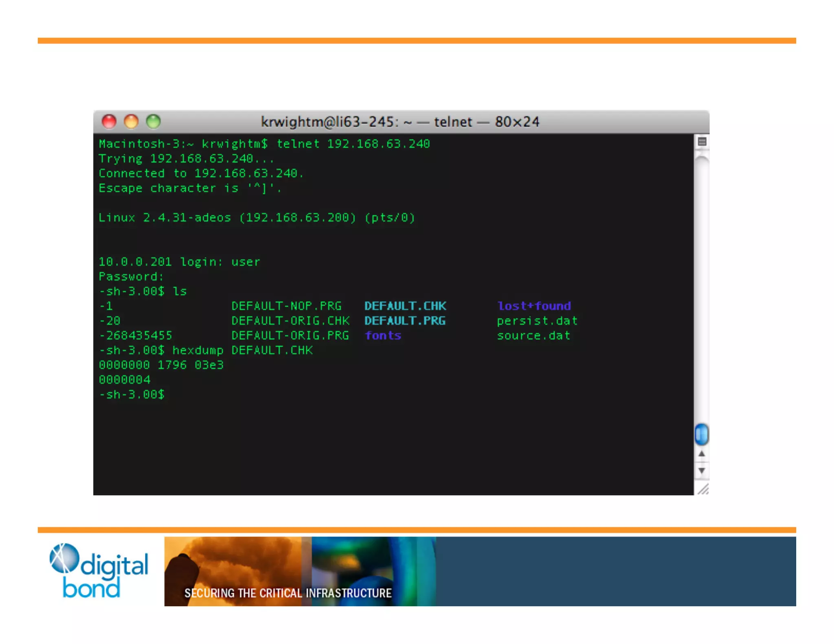The image size is (834, 644).
Task: Click DEFAULT.PRG in the ls output
Action: pyautogui.click(x=405, y=321)
